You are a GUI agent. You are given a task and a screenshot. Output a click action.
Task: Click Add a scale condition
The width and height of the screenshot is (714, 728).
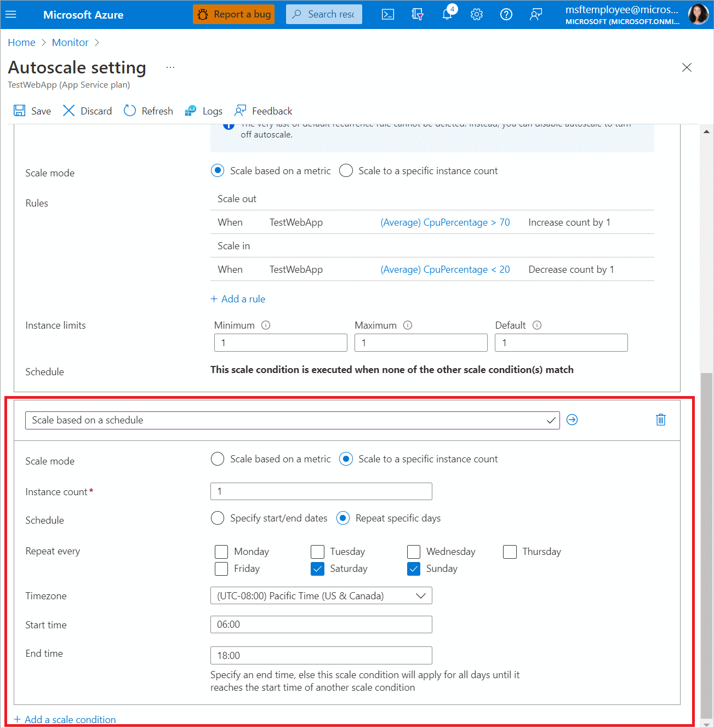(x=65, y=720)
